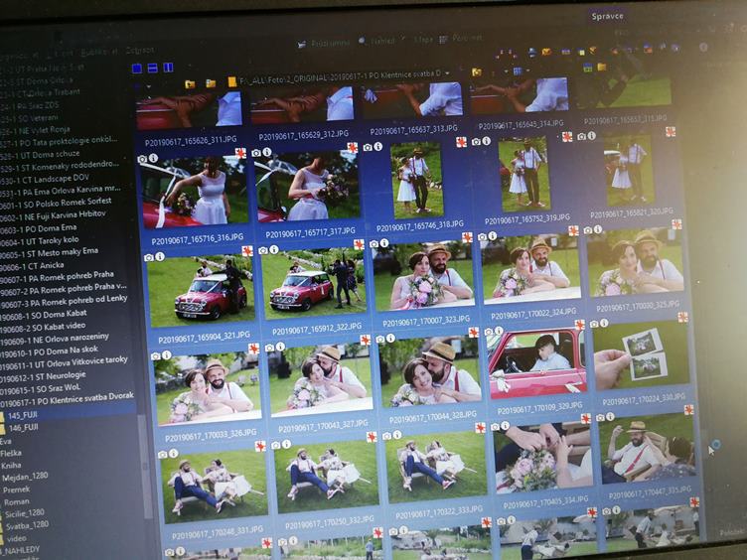Expand the folder path dropdown arrow
The height and width of the screenshot is (560, 747).
(x=447, y=73)
